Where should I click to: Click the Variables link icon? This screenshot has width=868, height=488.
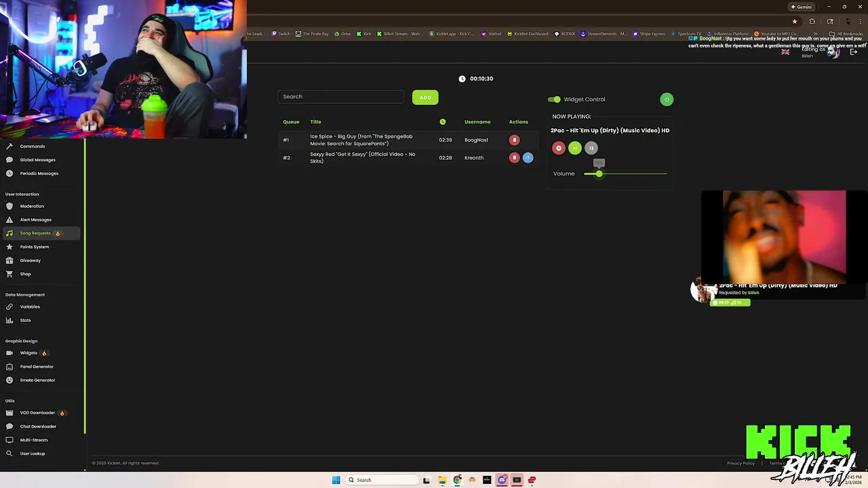9,306
